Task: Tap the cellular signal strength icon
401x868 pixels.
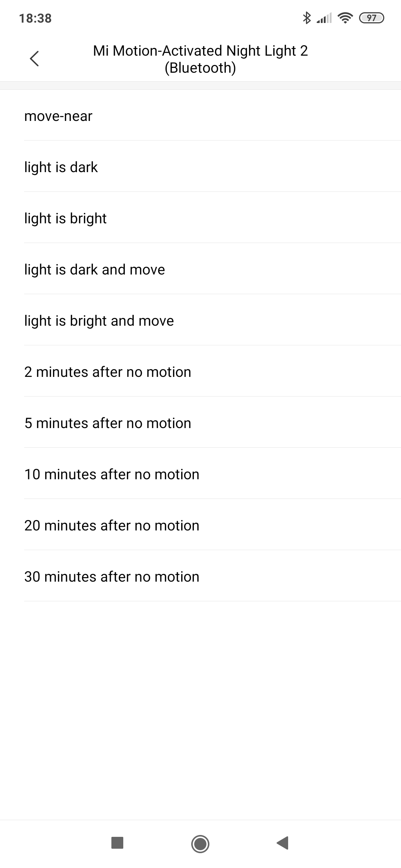Action: [x=324, y=18]
